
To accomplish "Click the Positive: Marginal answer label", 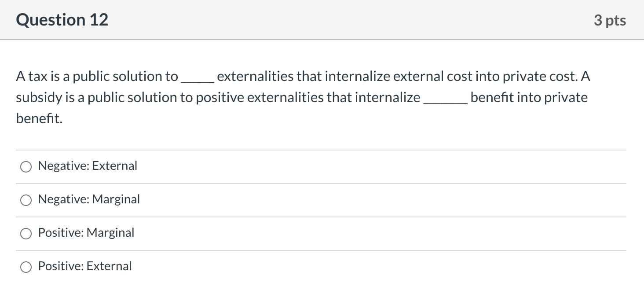I will [86, 233].
